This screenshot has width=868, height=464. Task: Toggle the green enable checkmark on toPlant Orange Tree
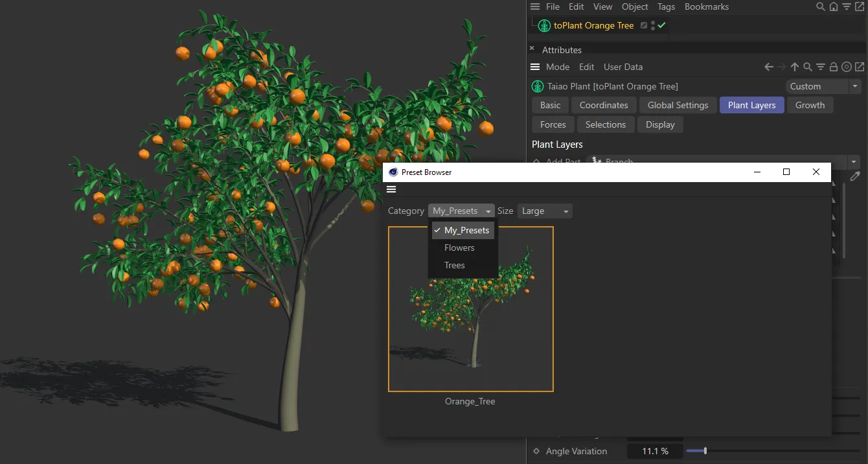661,25
